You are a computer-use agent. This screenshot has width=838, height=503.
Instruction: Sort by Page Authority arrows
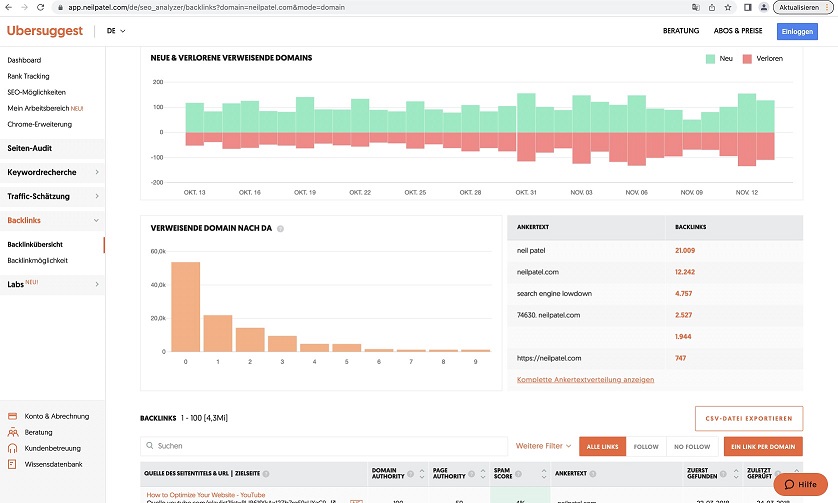483,474
